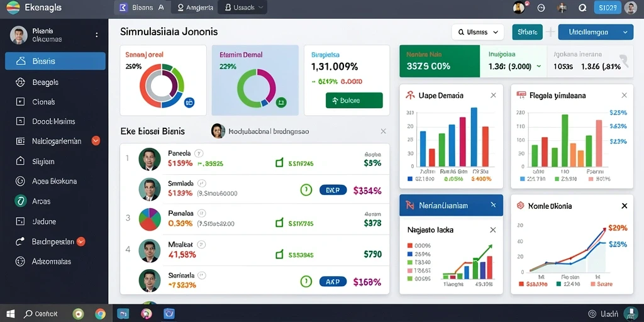Click info icon beside first Paneola row
Viewport: 644px width, 322px height.
(x=199, y=153)
